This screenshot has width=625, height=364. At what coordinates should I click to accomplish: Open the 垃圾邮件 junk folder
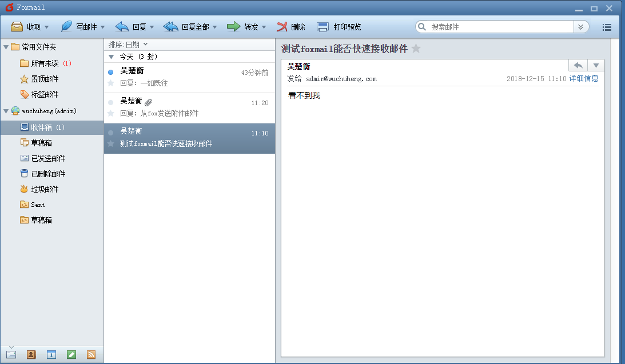(39, 189)
